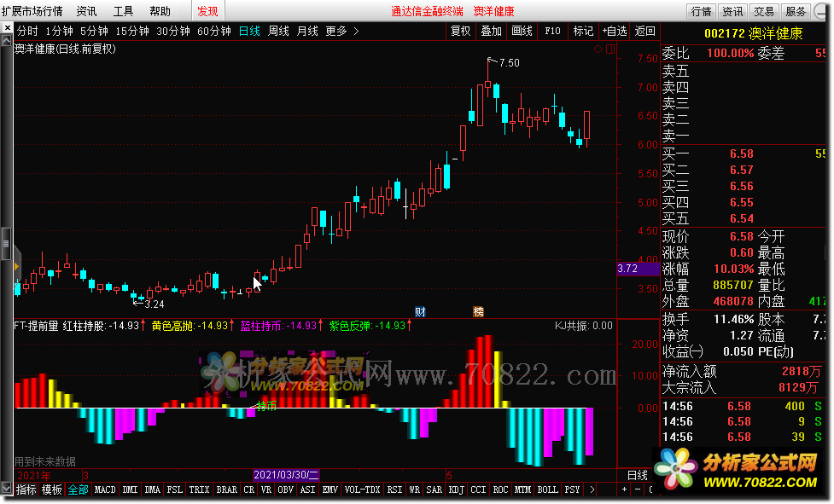834x504 pixels.
Task: Click the 画线 drawing tools button
Action: click(522, 32)
